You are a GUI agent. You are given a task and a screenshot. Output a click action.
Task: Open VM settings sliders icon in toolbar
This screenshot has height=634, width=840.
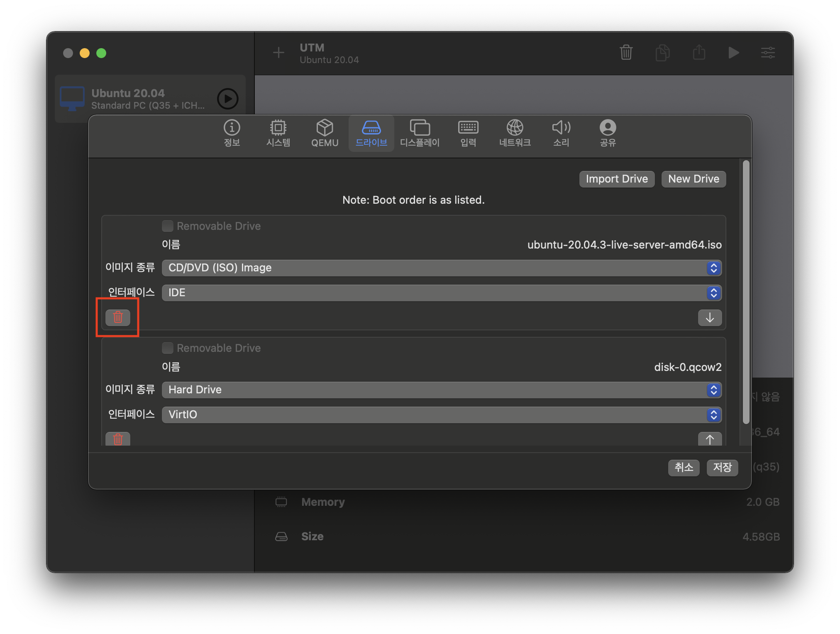click(x=768, y=53)
